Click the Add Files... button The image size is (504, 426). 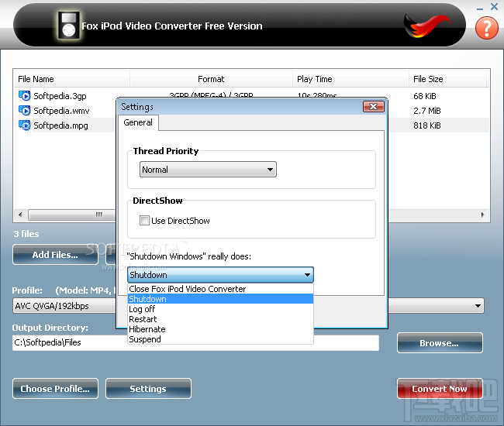point(55,255)
